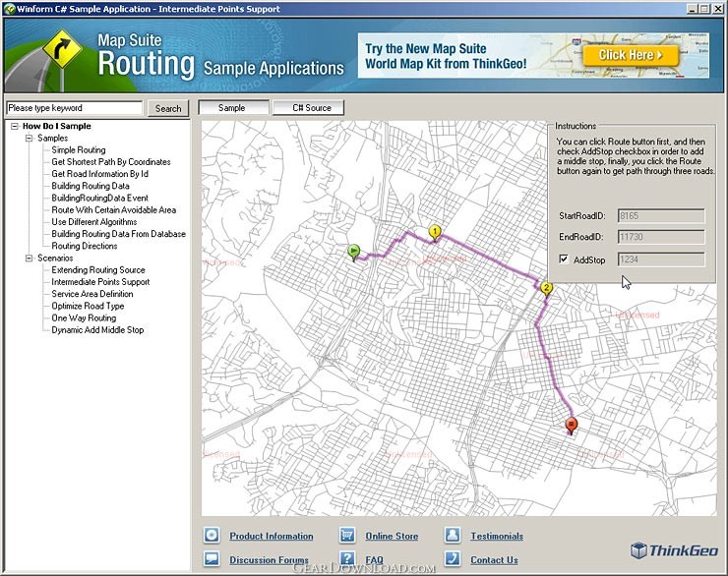
Task: Click the application icon in title bar
Action: [9, 9]
